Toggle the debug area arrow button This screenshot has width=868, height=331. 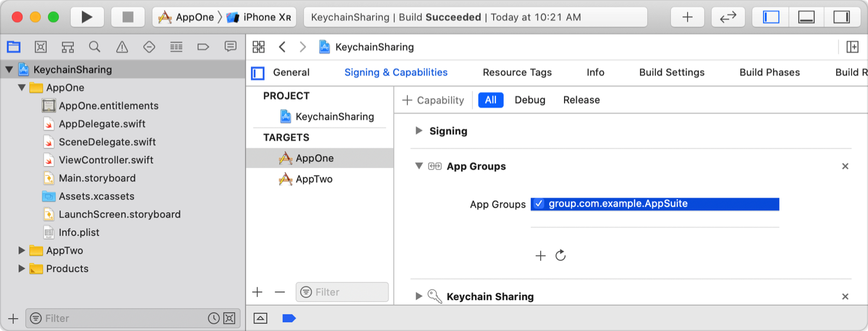260,318
